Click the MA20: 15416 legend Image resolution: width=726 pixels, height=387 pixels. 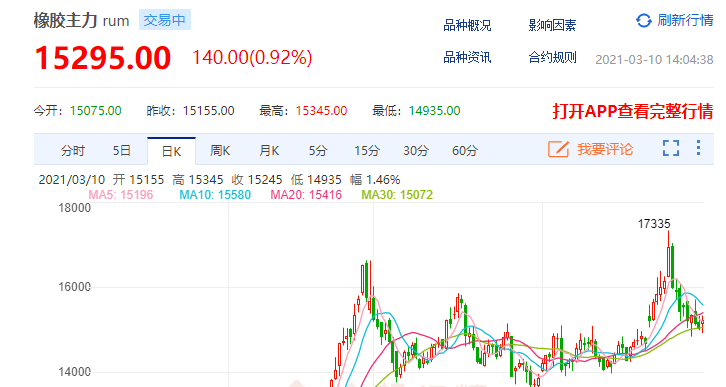pyautogui.click(x=306, y=194)
